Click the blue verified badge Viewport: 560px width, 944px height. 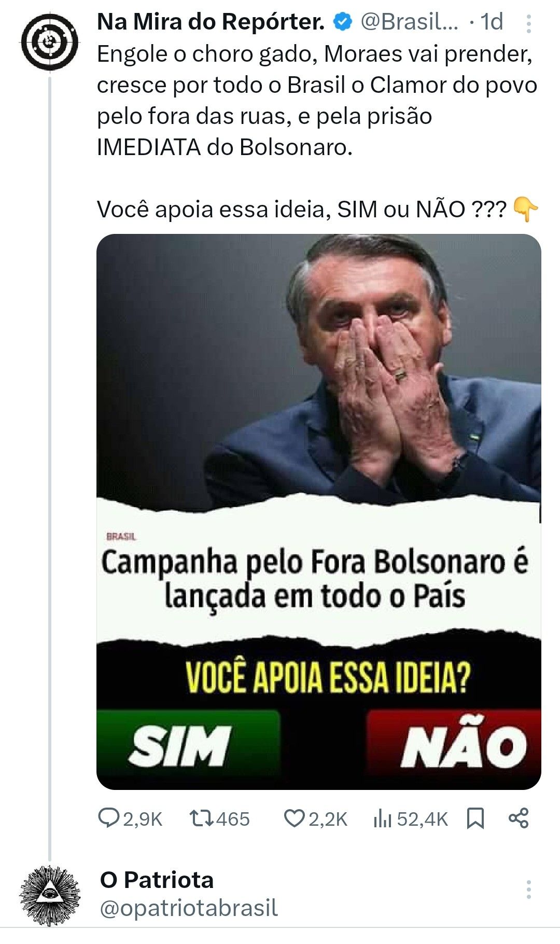(x=342, y=22)
